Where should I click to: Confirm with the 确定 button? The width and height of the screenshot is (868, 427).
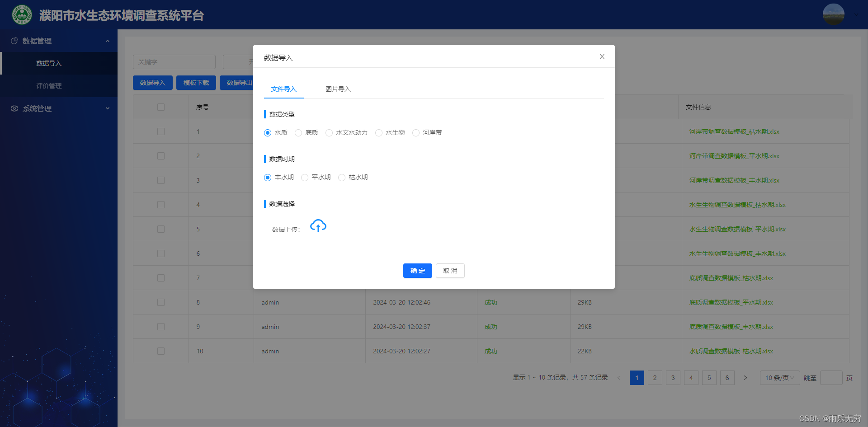[418, 271]
